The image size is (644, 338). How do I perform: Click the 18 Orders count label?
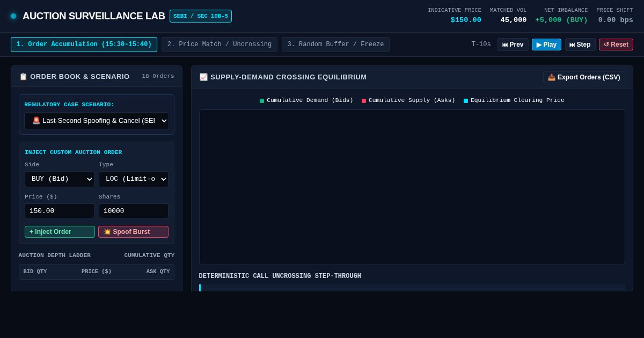[158, 76]
